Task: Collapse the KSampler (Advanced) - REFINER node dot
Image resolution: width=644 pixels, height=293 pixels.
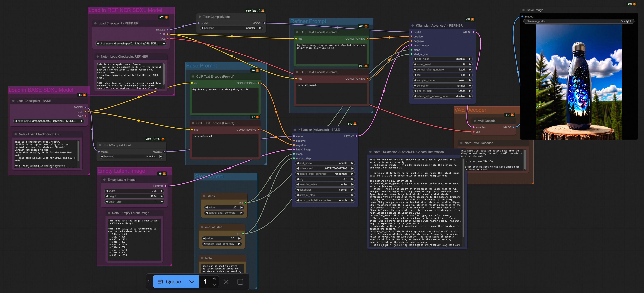Action: pyautogui.click(x=413, y=26)
